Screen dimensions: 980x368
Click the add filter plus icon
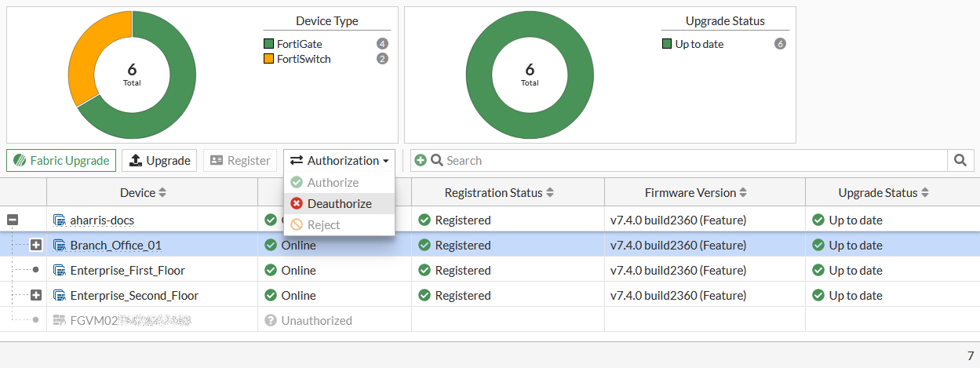(421, 160)
